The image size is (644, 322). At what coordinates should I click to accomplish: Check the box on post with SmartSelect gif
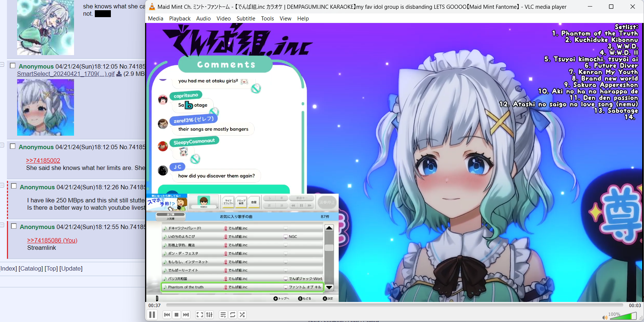click(13, 66)
